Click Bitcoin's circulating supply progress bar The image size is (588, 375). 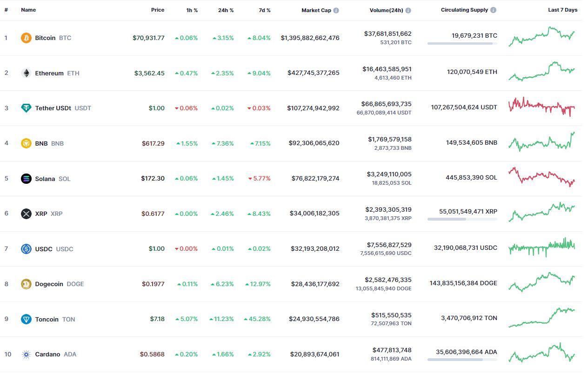[x=462, y=44]
